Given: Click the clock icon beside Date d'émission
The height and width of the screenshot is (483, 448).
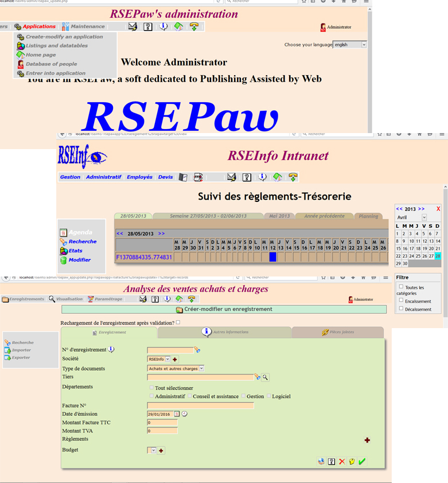Looking at the screenshot, I should click(x=185, y=414).
